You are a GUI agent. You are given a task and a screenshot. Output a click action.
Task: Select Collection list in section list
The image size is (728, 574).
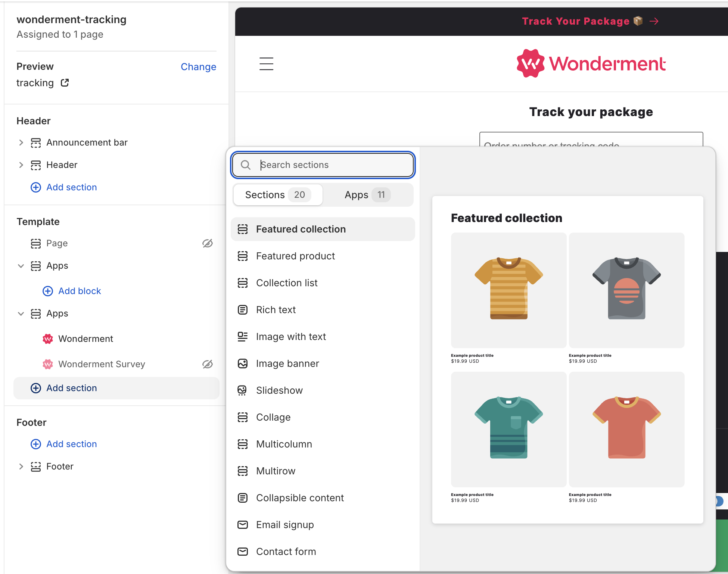[323, 283]
